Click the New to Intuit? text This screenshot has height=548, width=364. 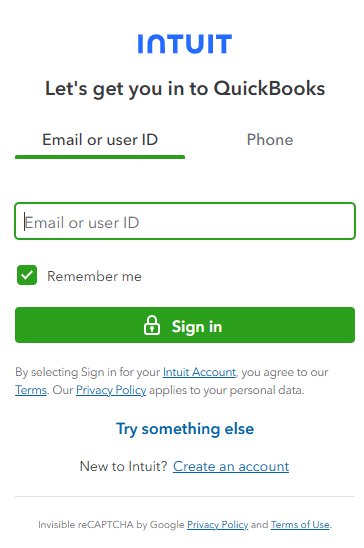(124, 466)
